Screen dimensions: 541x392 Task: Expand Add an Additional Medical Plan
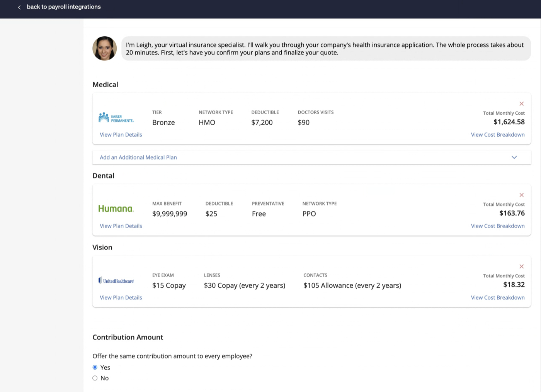point(311,157)
